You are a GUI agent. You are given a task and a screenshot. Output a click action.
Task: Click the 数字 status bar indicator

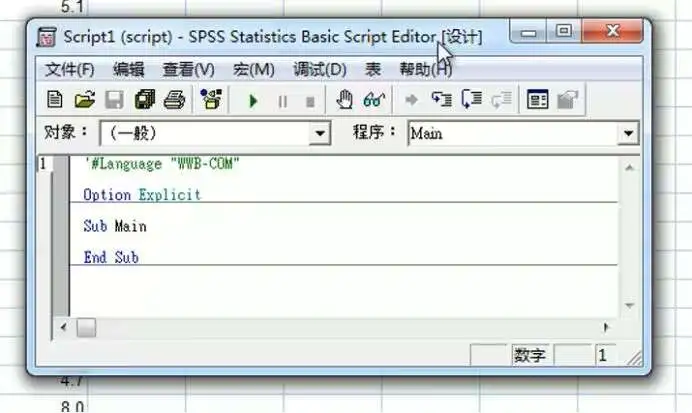(530, 355)
